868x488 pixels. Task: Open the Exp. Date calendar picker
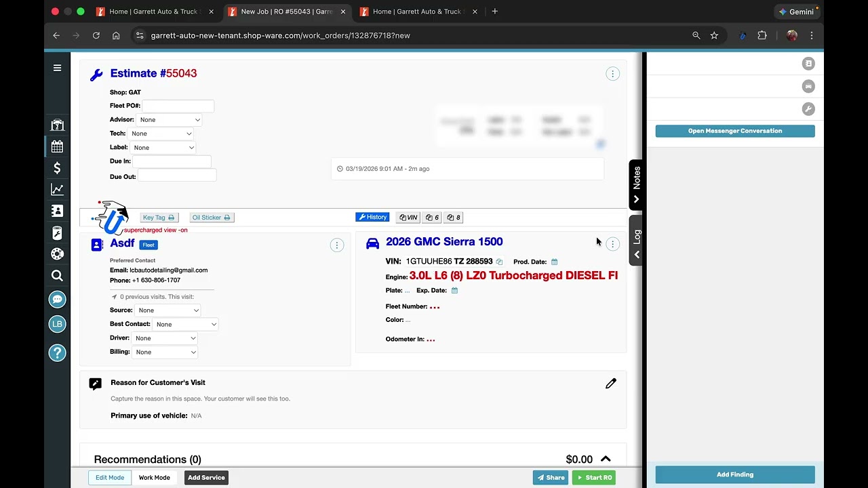454,290
